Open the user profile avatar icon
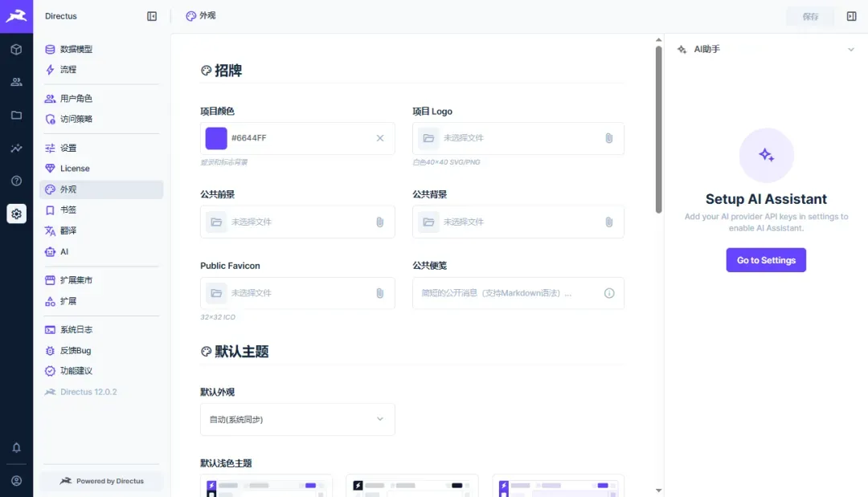The width and height of the screenshot is (868, 497). [x=17, y=480]
